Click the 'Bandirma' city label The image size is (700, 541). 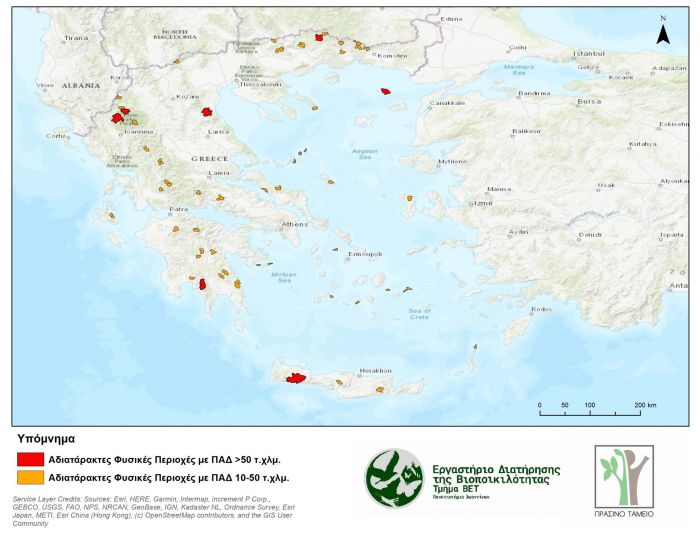534,93
